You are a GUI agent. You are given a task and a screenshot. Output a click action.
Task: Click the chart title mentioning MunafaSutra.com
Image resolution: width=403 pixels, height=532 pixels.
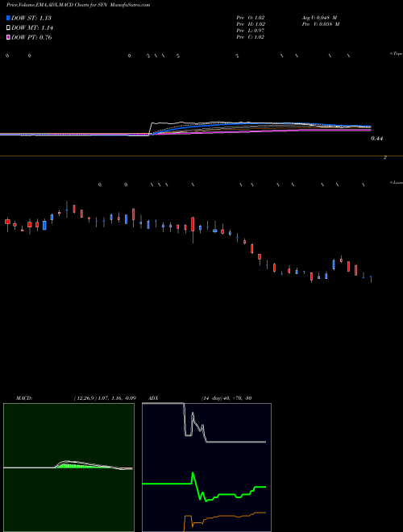coord(78,5)
